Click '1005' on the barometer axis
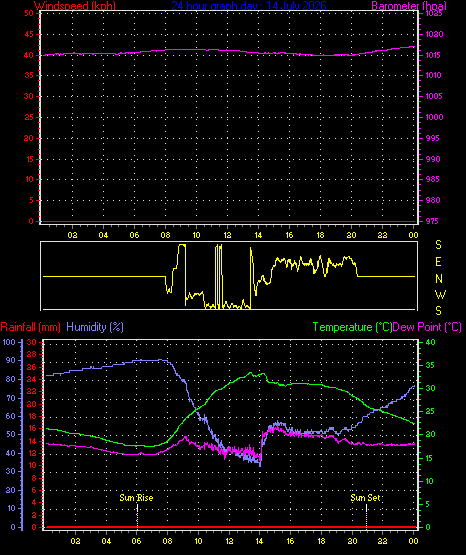Viewport: 466px width, 555px height. point(434,96)
